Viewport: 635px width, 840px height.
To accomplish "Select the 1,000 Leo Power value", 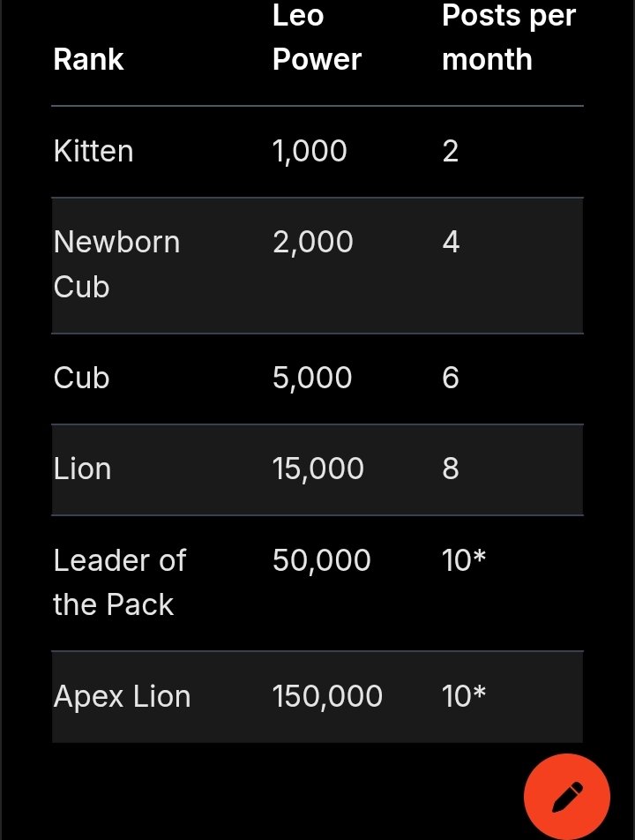I will (310, 151).
